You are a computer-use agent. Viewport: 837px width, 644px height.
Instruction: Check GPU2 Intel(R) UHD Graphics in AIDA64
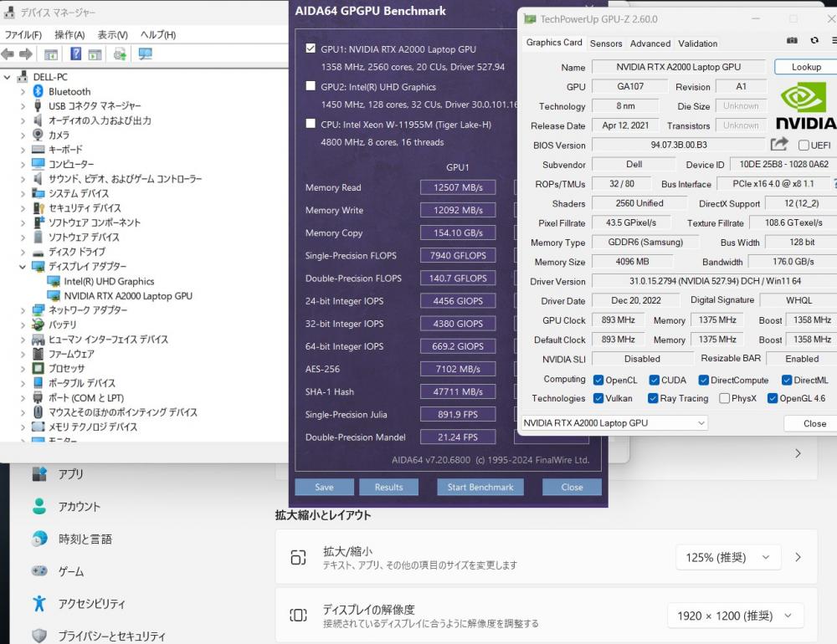tap(311, 86)
